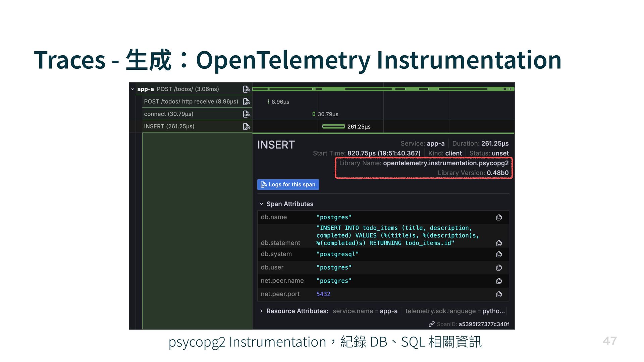The image size is (644, 362).
Task: Copy the net.peer.name attribute value
Action: click(499, 281)
